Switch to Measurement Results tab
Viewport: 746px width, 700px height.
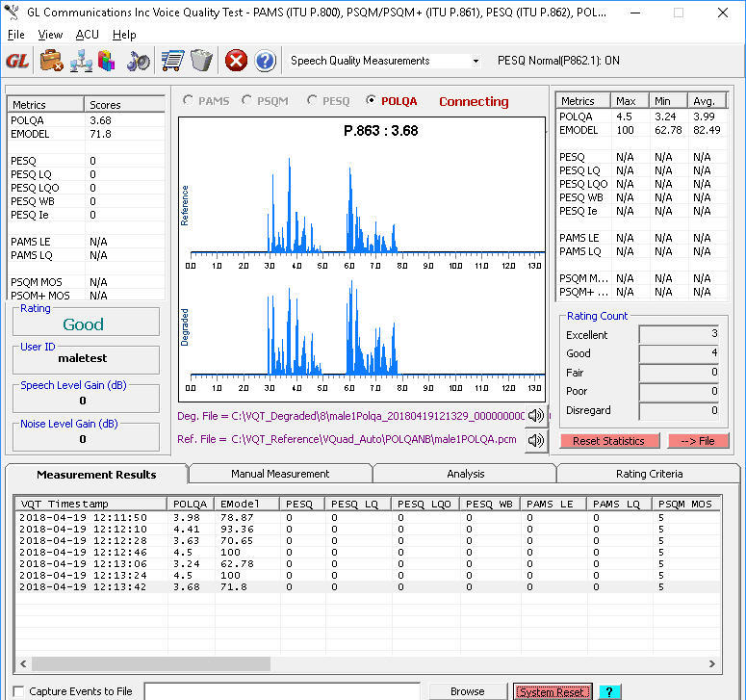(96, 475)
